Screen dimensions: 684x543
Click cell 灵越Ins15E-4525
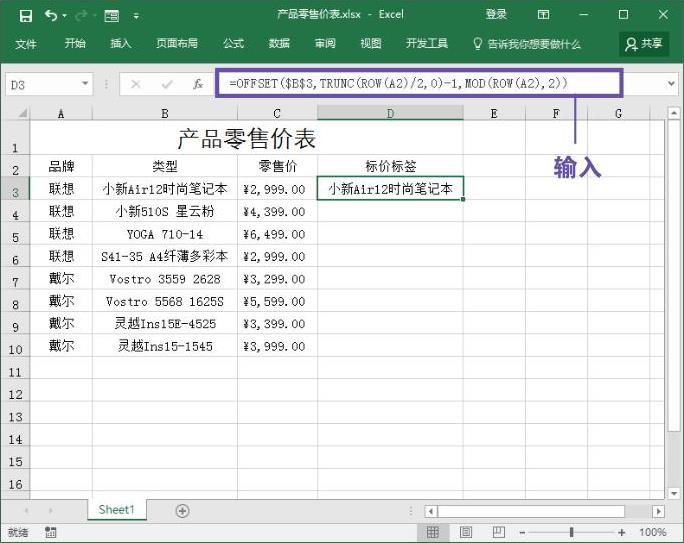coord(165,324)
